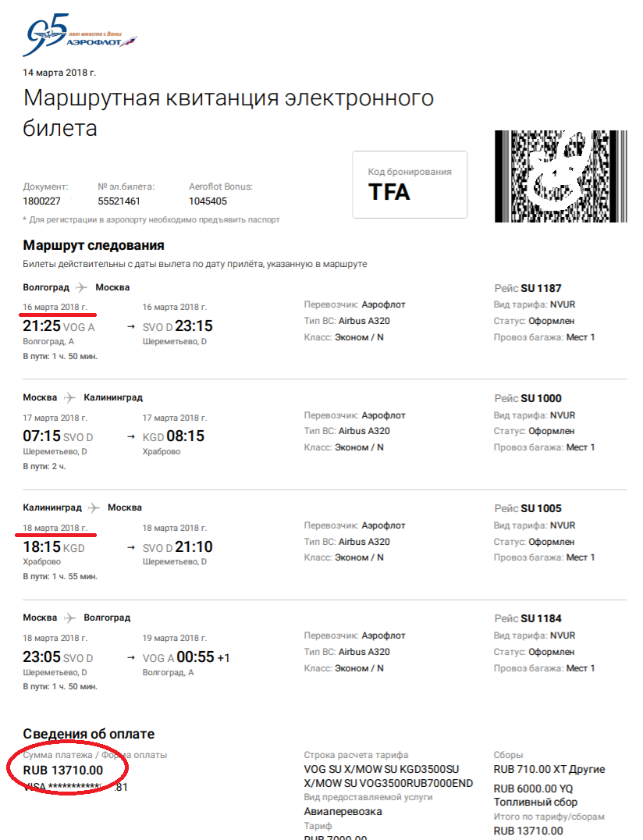This screenshot has width=643, height=840.
Task: Click the plane icon between Москва and Калининград
Action: (x=70, y=397)
